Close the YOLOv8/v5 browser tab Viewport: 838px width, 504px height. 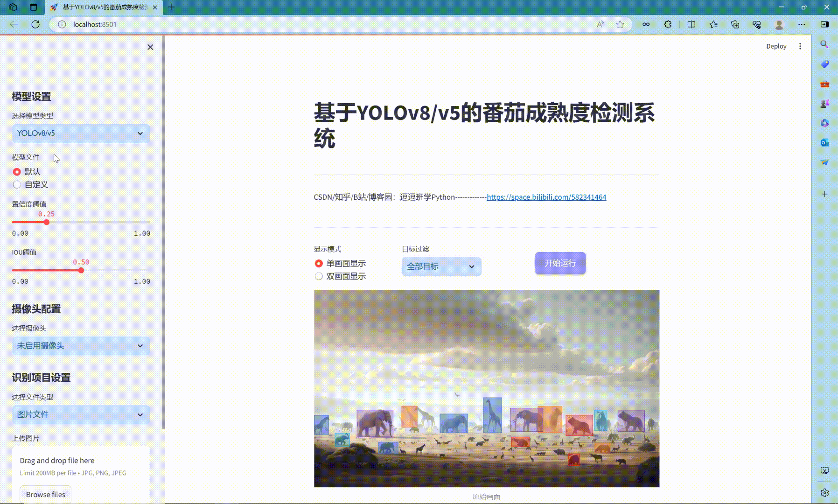(155, 7)
